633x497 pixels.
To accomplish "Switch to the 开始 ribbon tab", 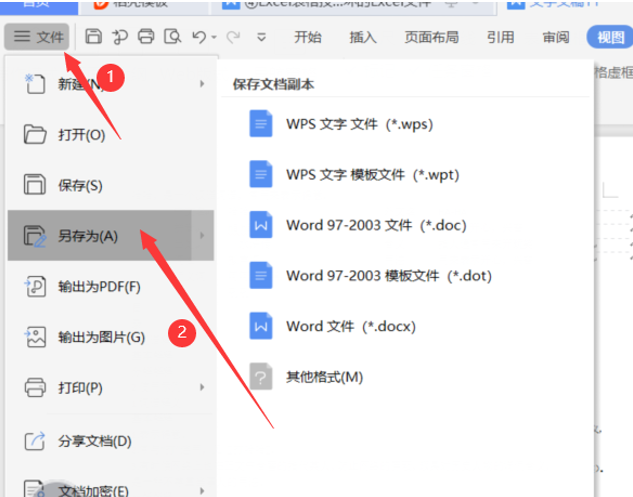I will point(308,37).
